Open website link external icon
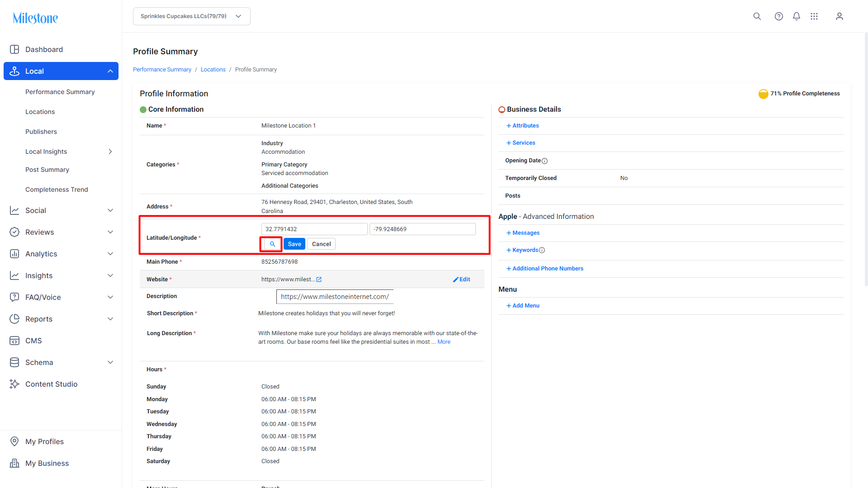This screenshot has width=868, height=488. (319, 280)
